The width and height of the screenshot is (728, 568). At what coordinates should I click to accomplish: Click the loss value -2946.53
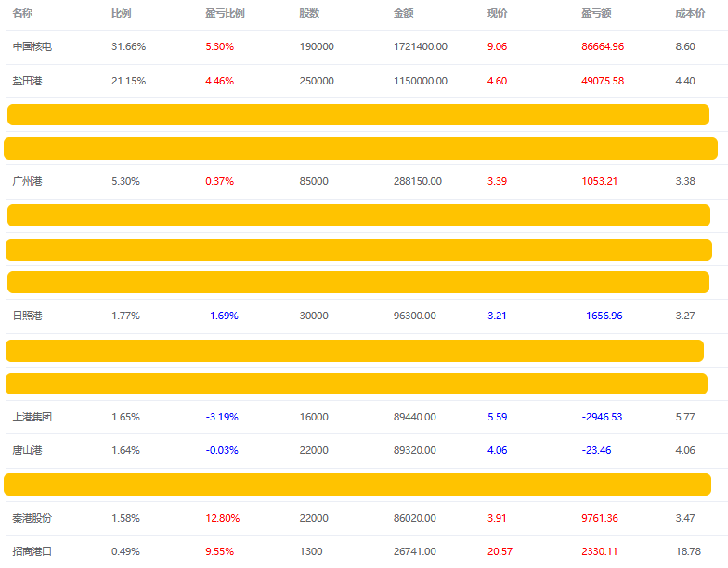602,418
